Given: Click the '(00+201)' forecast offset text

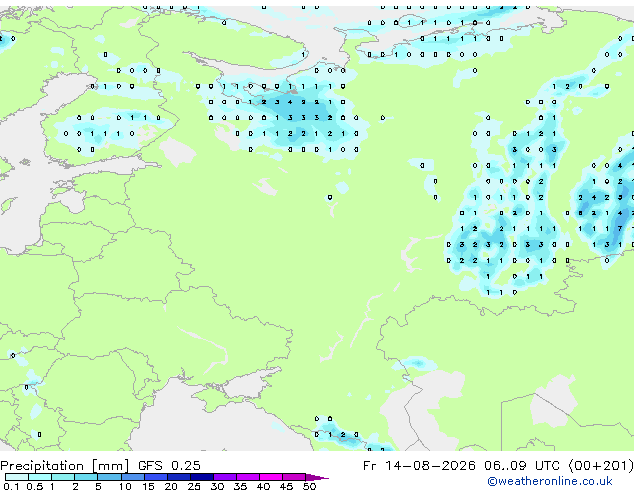Looking at the screenshot, I should [x=601, y=466].
